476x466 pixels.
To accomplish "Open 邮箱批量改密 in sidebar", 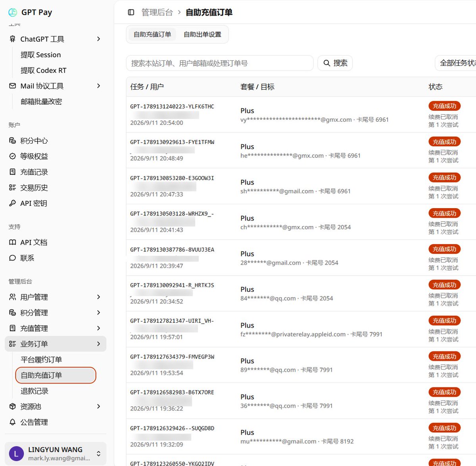I will [41, 102].
